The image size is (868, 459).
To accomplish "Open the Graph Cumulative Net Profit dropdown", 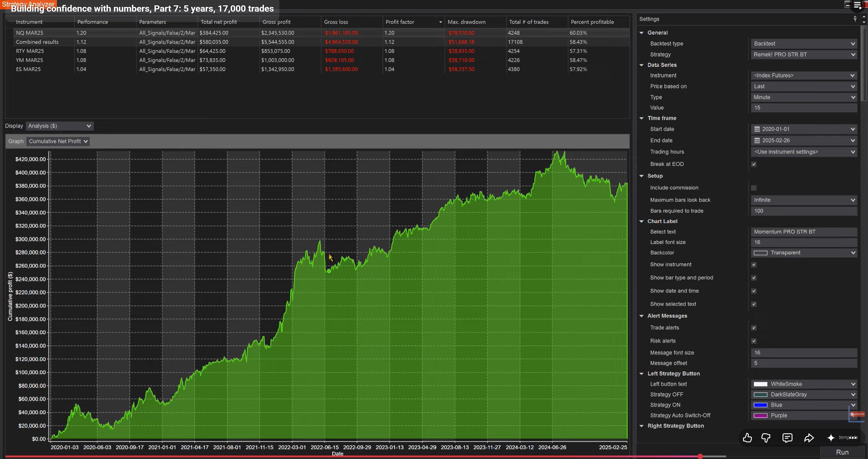I will [58, 141].
